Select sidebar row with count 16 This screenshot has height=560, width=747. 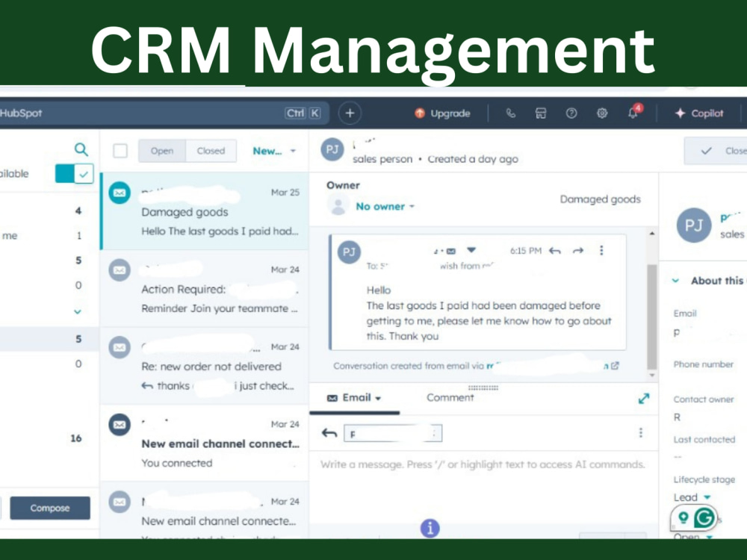pyautogui.click(x=49, y=438)
